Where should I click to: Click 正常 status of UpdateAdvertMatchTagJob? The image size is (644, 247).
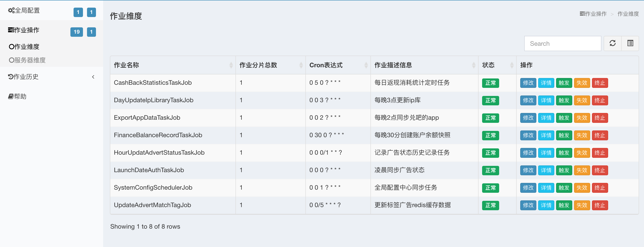click(x=490, y=205)
